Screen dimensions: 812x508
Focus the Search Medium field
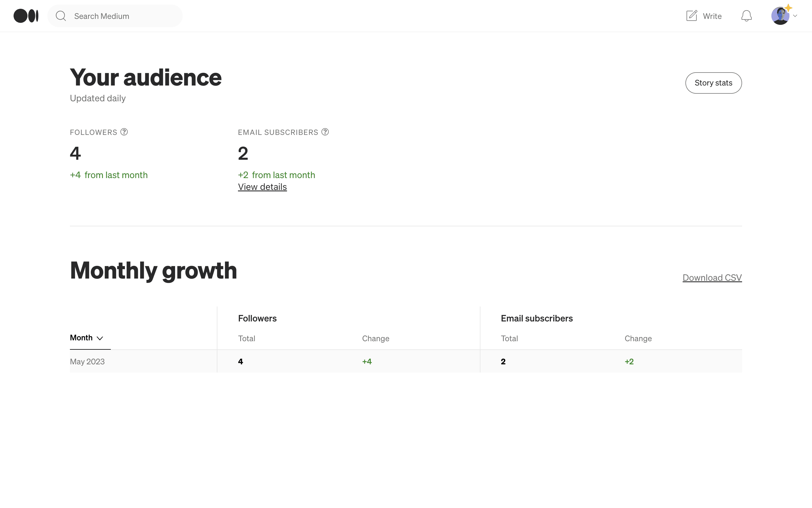click(115, 16)
